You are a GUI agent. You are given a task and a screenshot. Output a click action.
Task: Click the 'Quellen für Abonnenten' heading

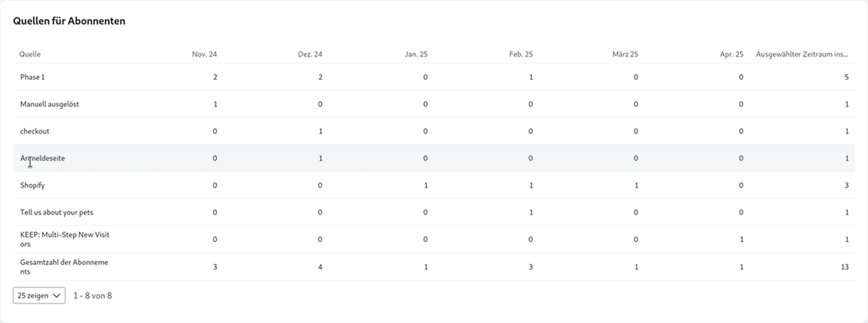(69, 21)
